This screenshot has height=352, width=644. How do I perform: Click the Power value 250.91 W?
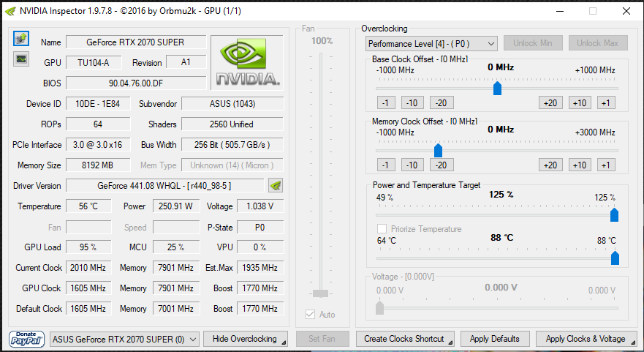pyautogui.click(x=176, y=206)
